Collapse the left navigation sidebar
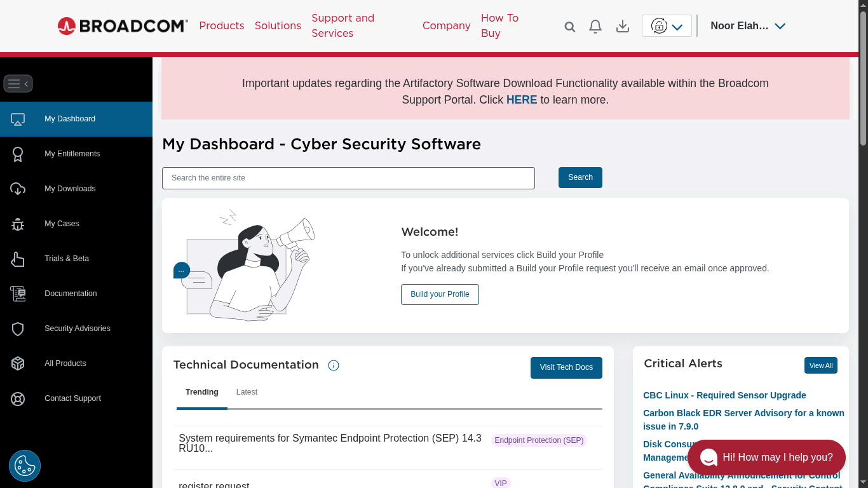 (x=18, y=83)
